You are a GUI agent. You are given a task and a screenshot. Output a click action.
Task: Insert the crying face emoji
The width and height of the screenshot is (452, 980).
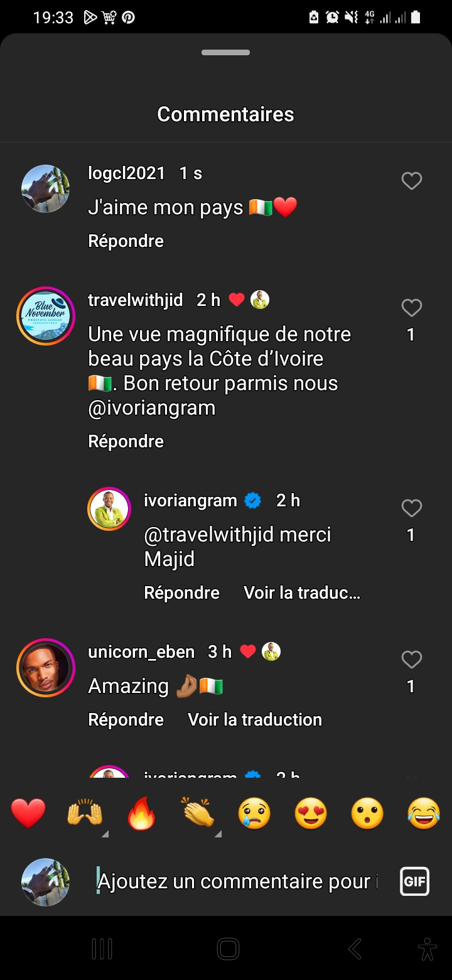[254, 814]
